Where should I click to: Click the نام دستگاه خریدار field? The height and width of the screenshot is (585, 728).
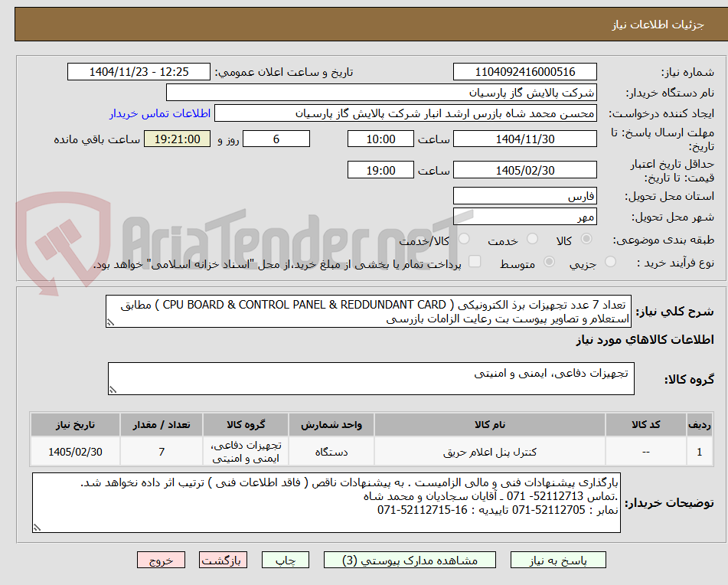381,93
